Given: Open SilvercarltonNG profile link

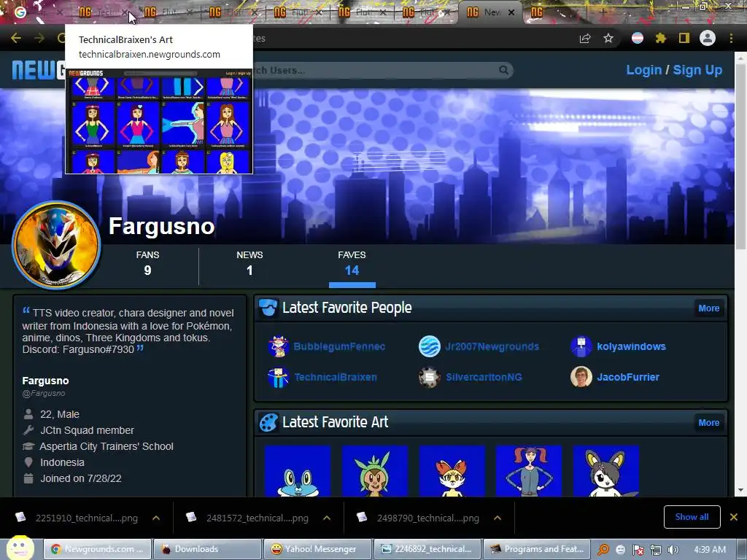Looking at the screenshot, I should tap(484, 377).
